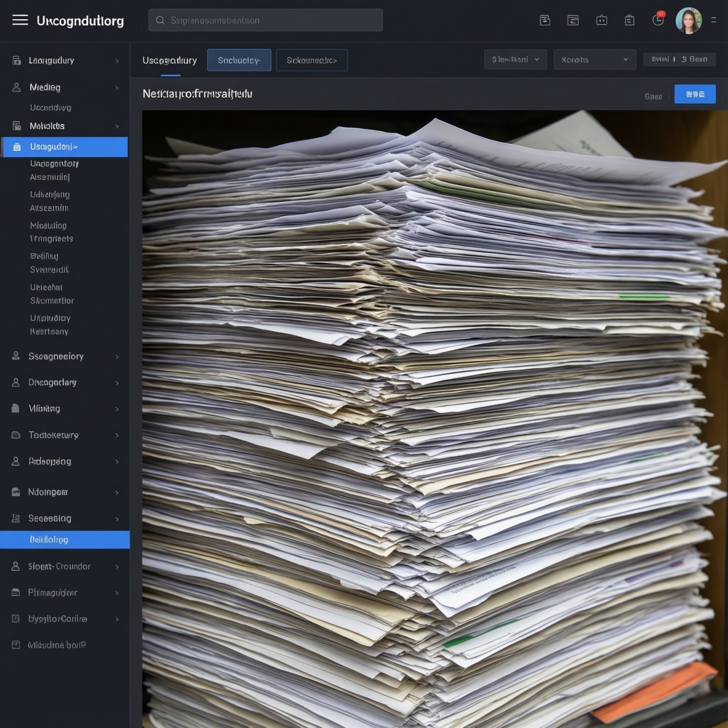Click the Lanugudury sidebar icon

pos(16,60)
